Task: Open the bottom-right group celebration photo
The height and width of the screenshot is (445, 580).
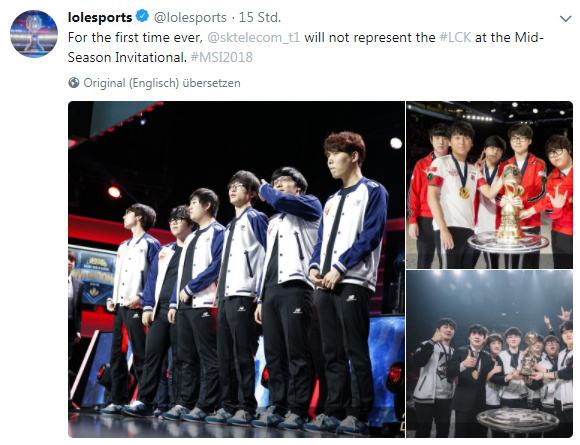Action: (490, 354)
